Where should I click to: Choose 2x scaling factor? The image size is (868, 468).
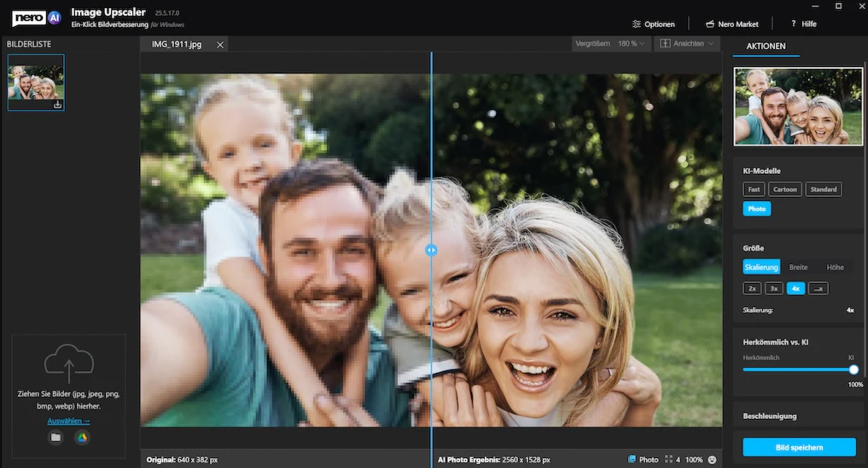(752, 289)
